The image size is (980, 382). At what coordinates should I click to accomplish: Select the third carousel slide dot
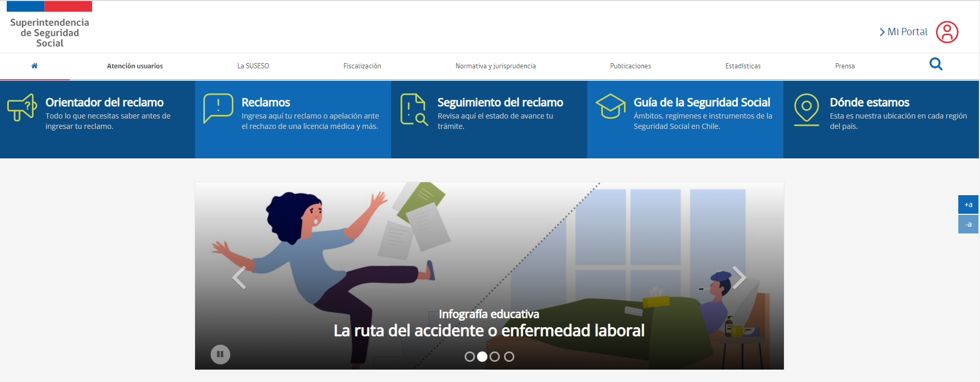(495, 357)
